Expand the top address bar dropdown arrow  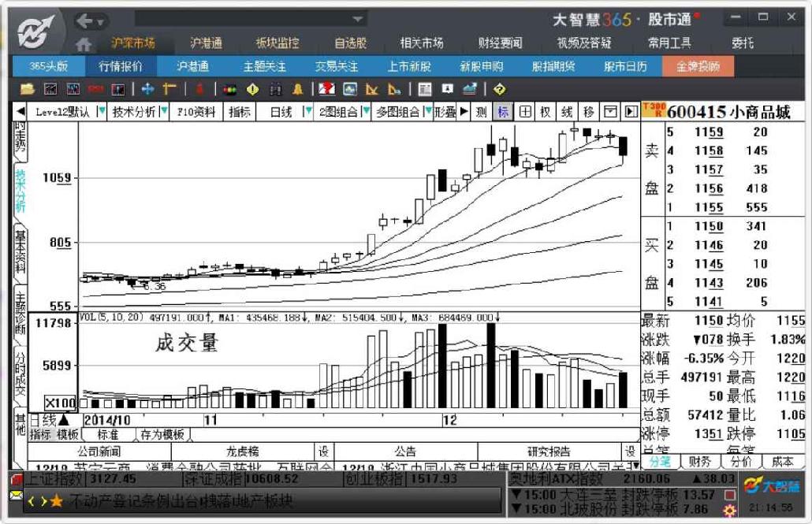357,19
